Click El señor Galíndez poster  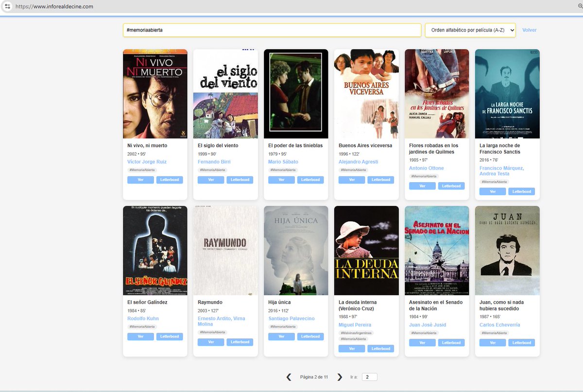(155, 251)
